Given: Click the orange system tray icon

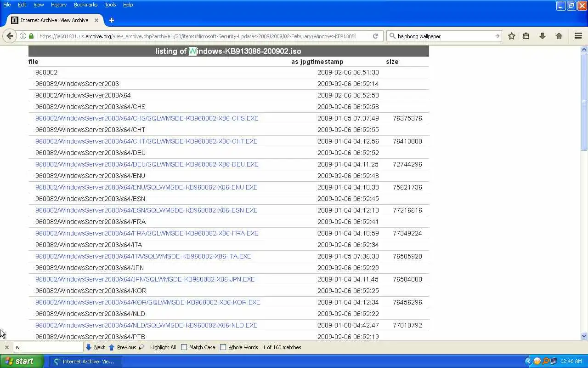Looking at the screenshot, I should [537, 361].
